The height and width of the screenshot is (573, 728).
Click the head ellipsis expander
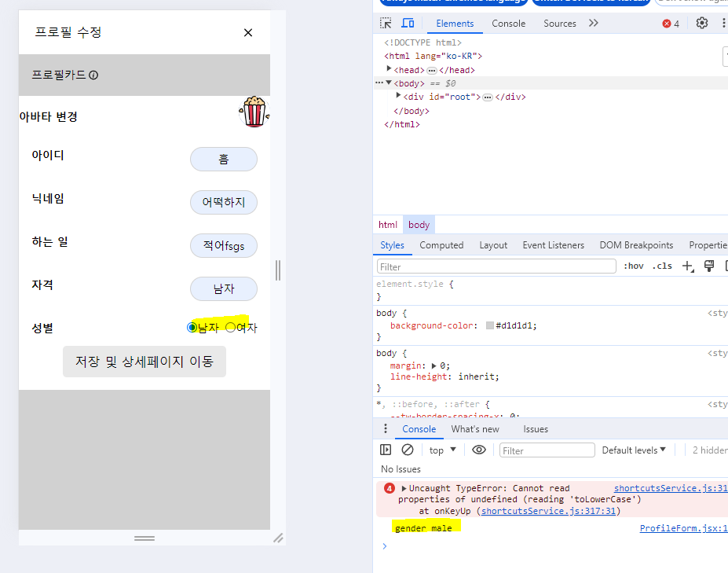[x=432, y=71]
